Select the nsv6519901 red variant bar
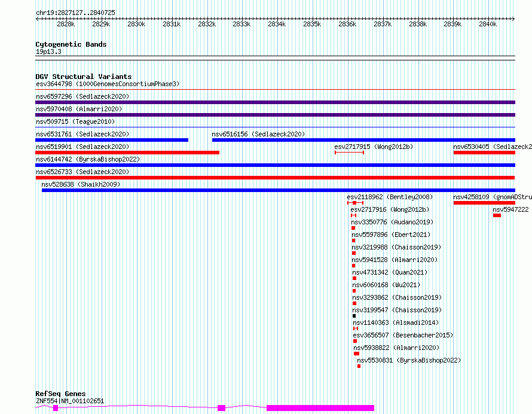 point(127,153)
